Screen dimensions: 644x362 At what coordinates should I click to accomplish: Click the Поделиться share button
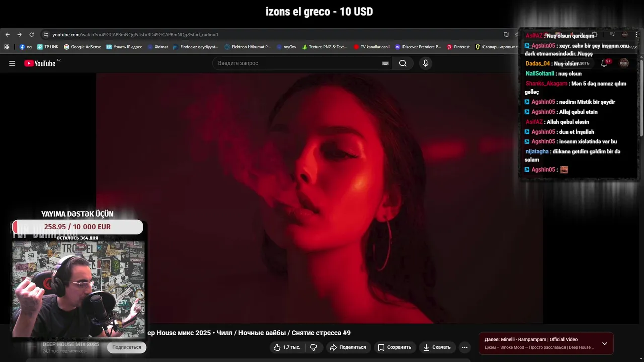(x=348, y=347)
